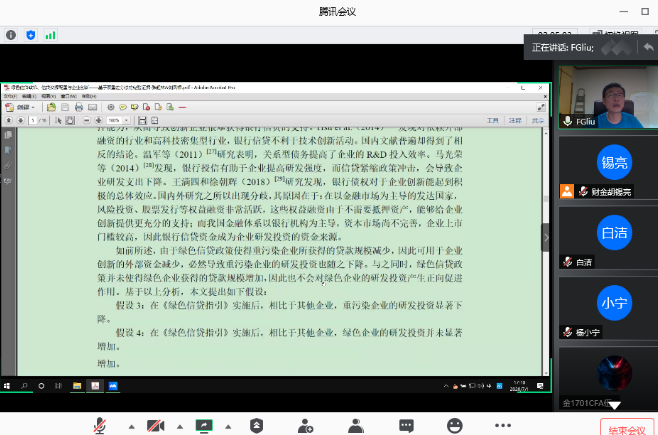Go to previous page in Acrobat
Screen dimensions: 658x435
point(8,120)
